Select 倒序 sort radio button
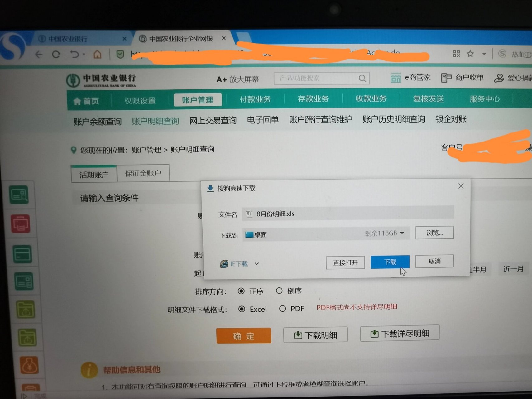 pyautogui.click(x=279, y=291)
